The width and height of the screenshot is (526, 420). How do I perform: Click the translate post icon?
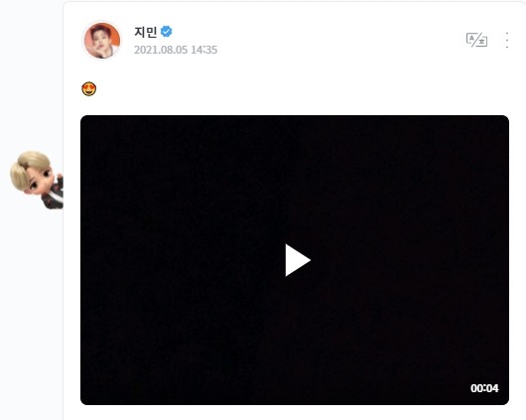476,40
